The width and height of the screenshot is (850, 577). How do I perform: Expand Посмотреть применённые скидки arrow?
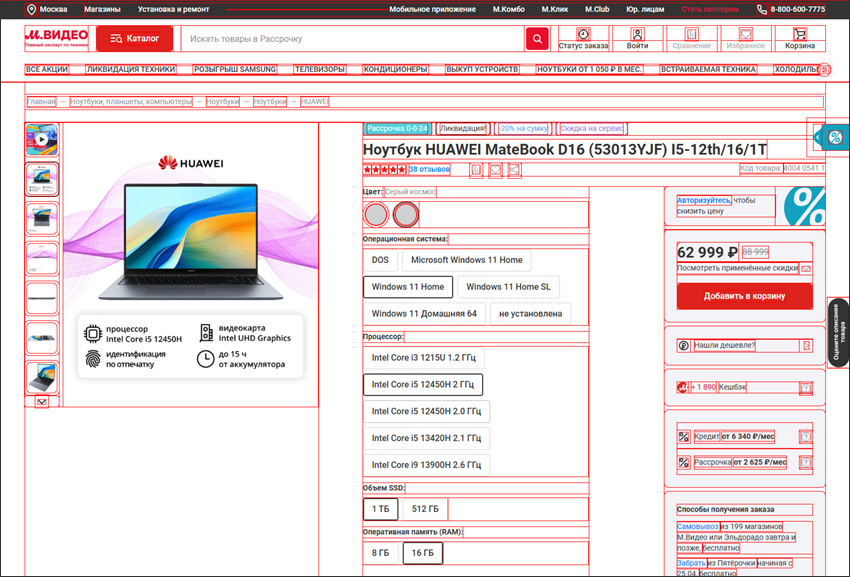tap(806, 268)
